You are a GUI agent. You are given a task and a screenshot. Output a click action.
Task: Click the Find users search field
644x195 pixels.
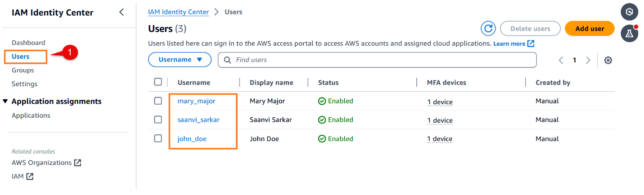pos(383,60)
